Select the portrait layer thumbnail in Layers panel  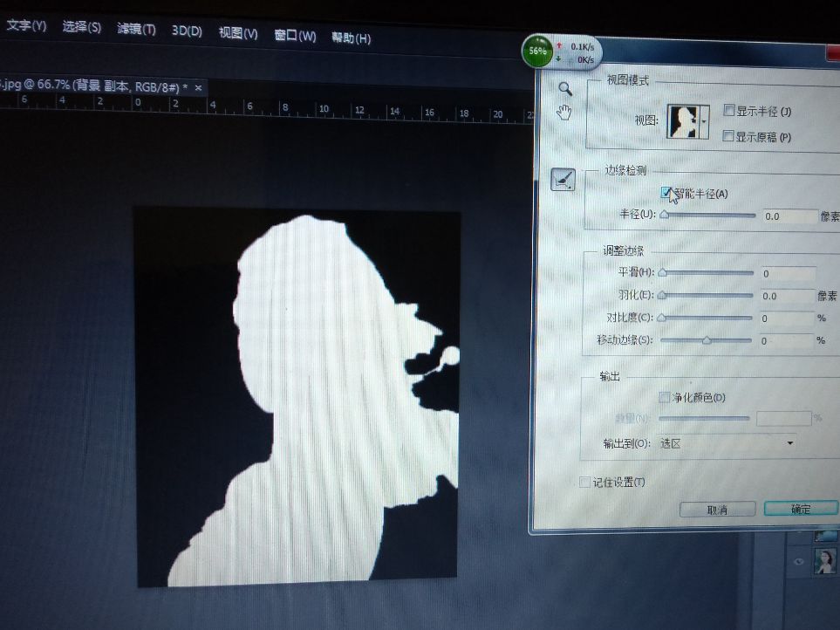click(824, 561)
